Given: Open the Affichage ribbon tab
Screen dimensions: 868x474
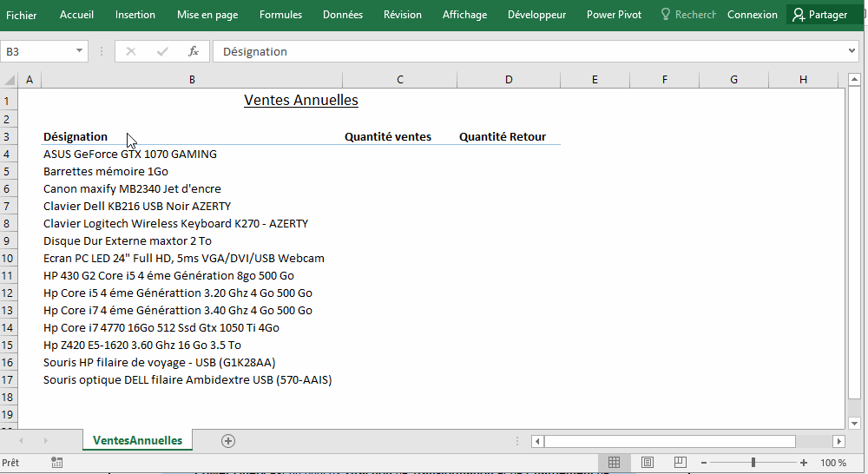Looking at the screenshot, I should (464, 15).
